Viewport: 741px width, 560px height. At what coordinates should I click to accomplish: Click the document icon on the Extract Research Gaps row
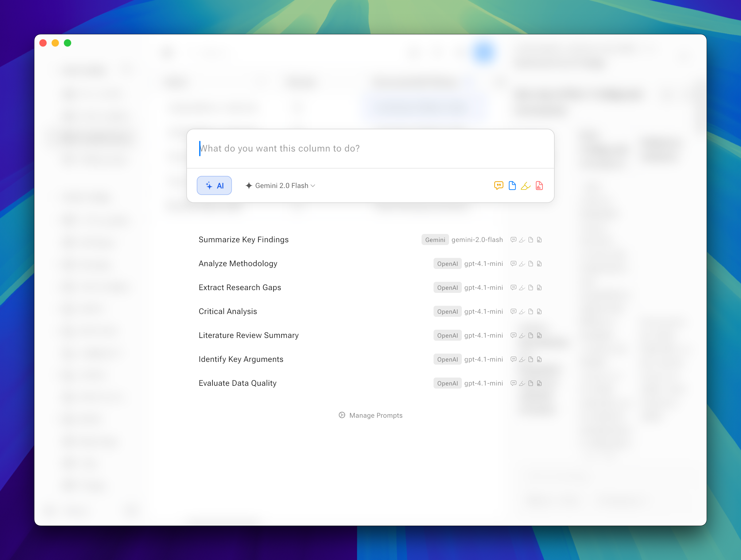click(x=531, y=287)
